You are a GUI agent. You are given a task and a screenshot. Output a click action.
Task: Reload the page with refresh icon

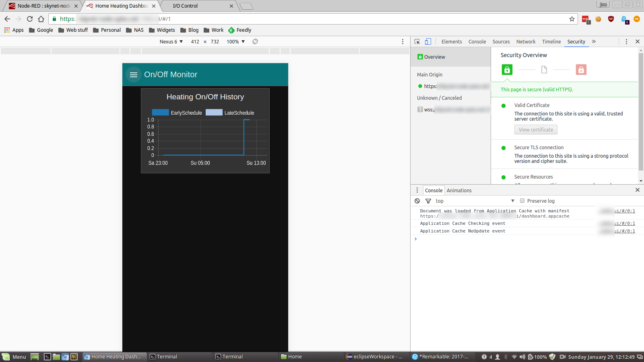pyautogui.click(x=30, y=19)
